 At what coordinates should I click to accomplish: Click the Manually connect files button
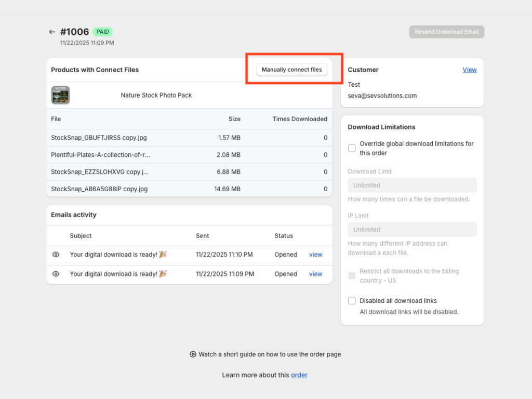291,70
